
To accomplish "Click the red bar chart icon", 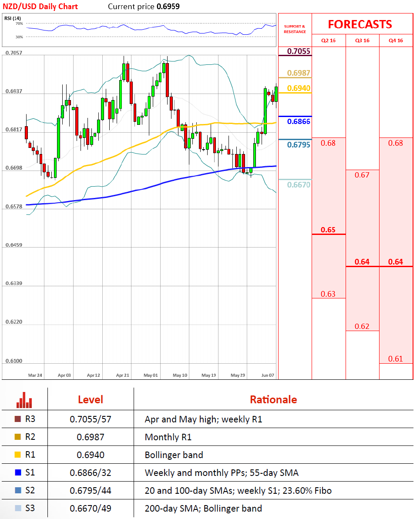I will (24, 400).
